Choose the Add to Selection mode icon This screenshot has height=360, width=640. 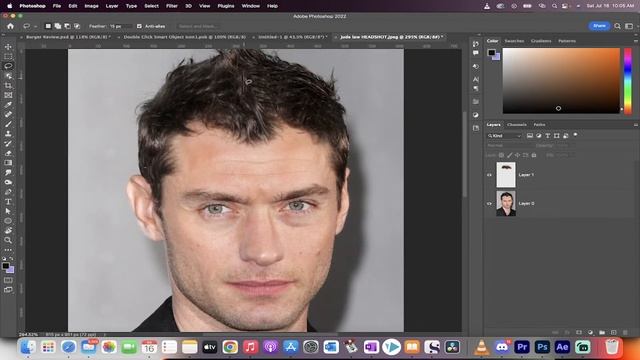(58, 26)
